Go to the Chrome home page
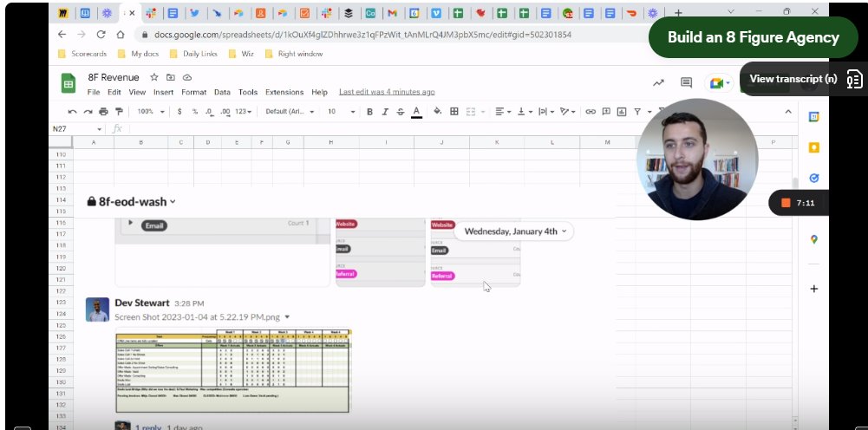Image resolution: width=868 pixels, height=430 pixels. point(121,35)
